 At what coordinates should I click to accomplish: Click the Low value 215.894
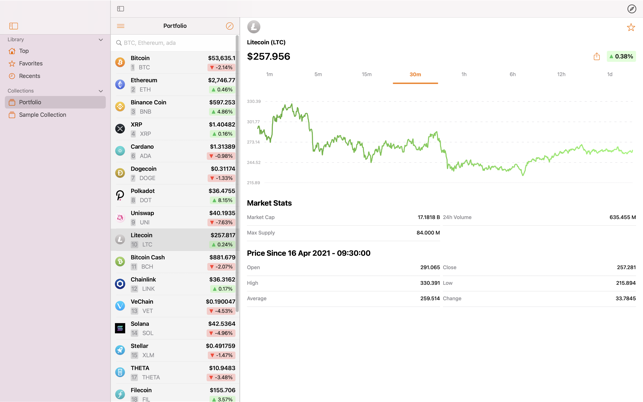click(x=626, y=283)
